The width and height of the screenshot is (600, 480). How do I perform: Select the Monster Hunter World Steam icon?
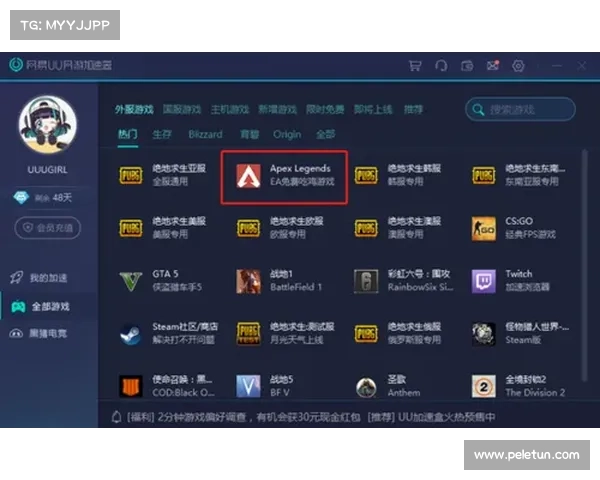click(484, 334)
